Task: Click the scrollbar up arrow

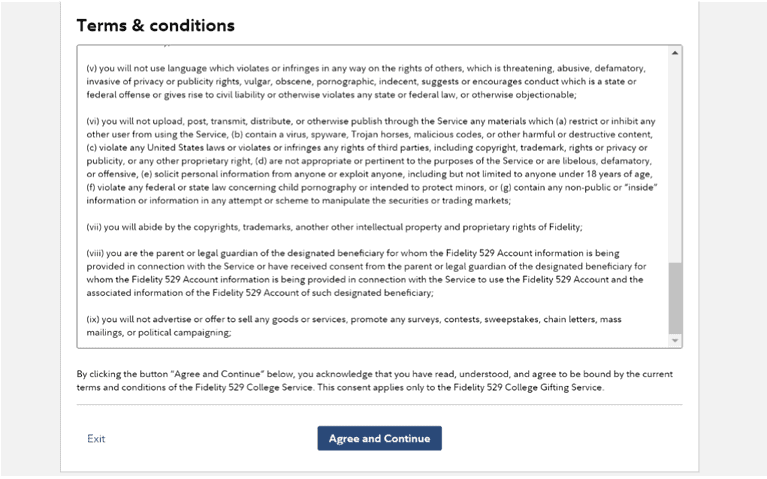Action: [675, 52]
